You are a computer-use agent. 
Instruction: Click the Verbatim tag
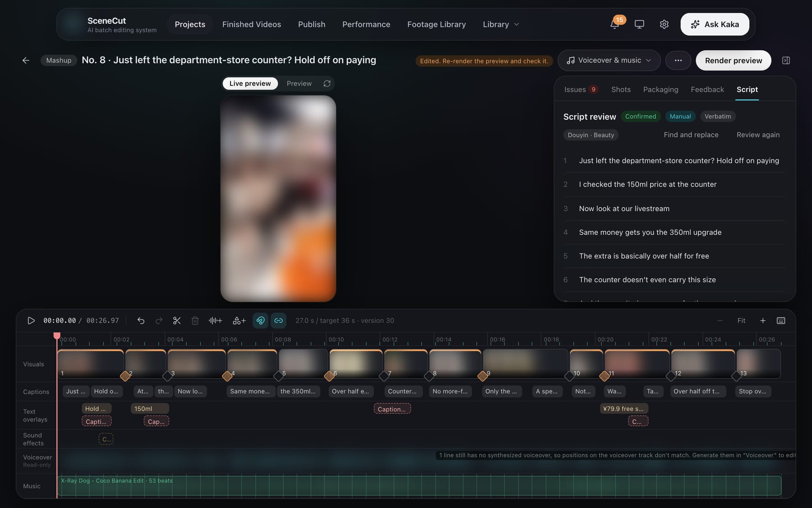click(x=718, y=117)
